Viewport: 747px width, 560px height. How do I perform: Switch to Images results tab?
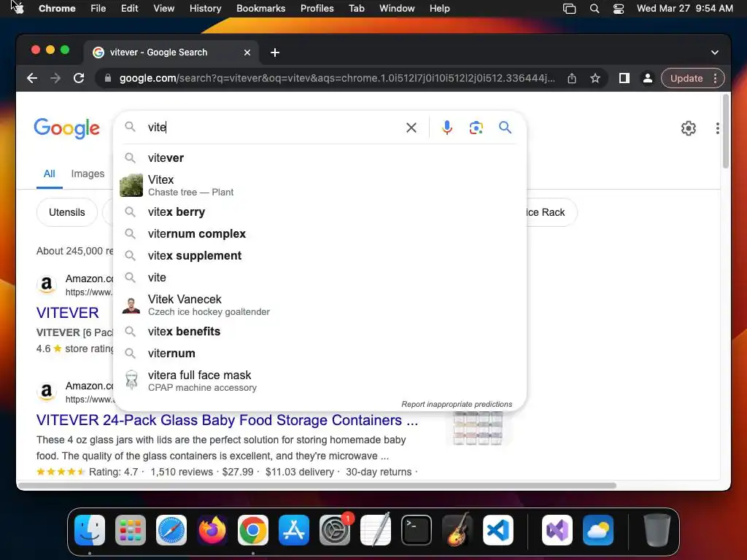(x=88, y=174)
